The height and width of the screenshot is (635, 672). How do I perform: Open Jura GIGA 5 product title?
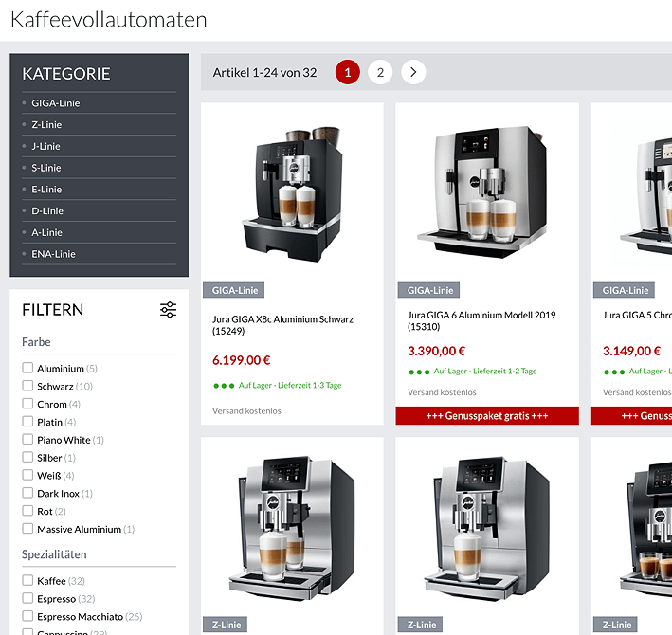point(637,315)
